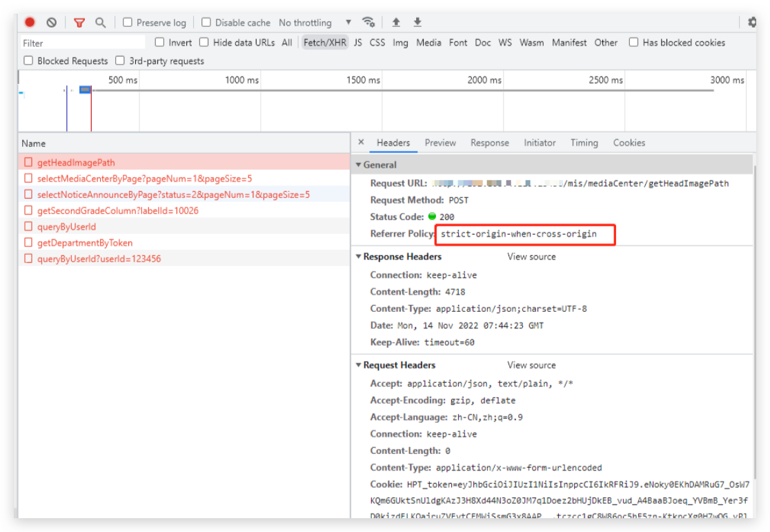
Task: Open network search magnifier
Action: point(100,23)
